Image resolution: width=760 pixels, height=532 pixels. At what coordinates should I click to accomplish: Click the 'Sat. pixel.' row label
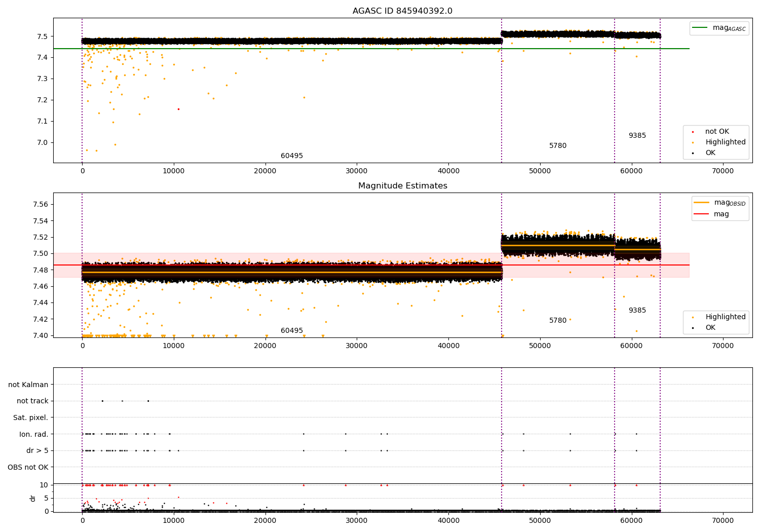(30, 417)
